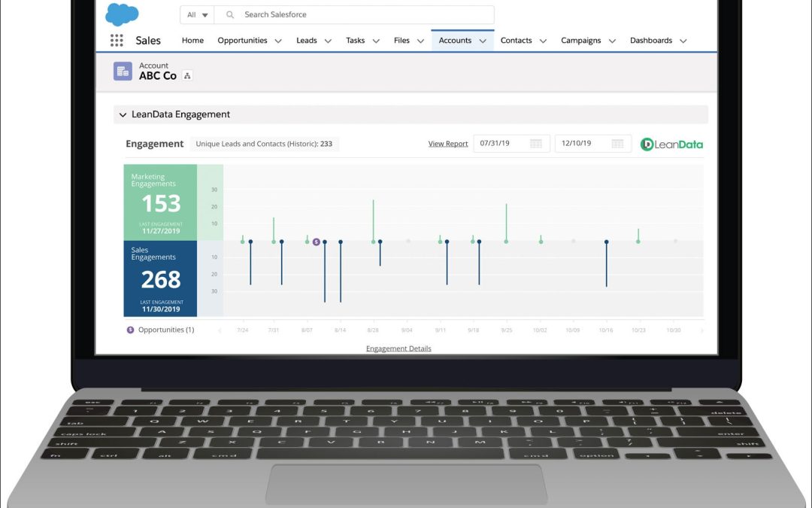The image size is (812, 508).
Task: Go to previous timeline period arrow
Action: coord(219,330)
